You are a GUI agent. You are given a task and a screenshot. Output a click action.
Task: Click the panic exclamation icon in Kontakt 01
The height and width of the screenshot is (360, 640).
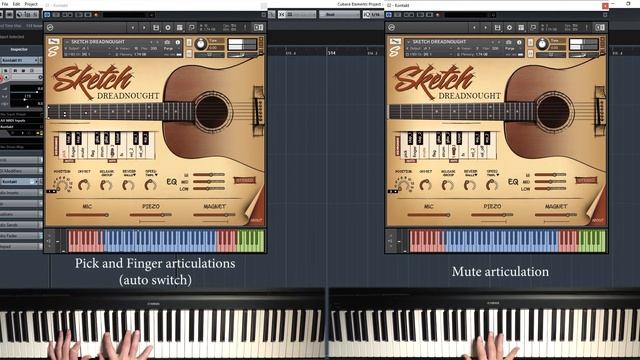245,27
